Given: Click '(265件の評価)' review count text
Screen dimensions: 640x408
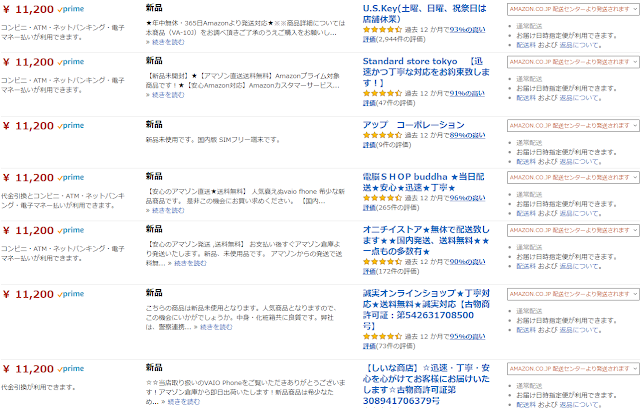Looking at the screenshot, I should coord(397,208).
